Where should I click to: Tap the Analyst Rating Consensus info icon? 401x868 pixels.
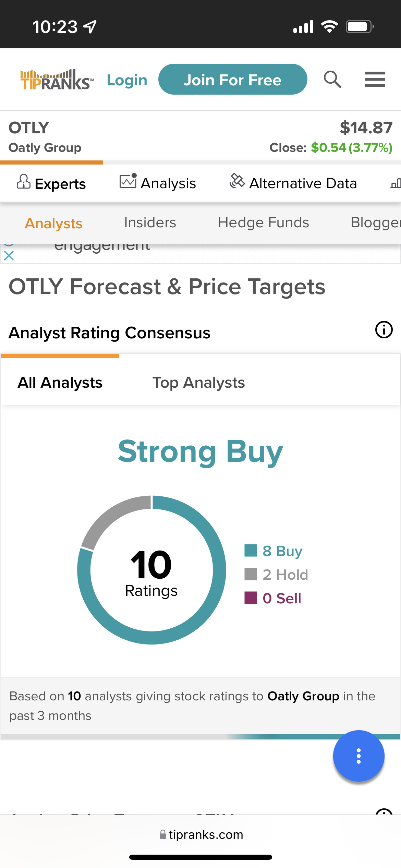pyautogui.click(x=384, y=330)
